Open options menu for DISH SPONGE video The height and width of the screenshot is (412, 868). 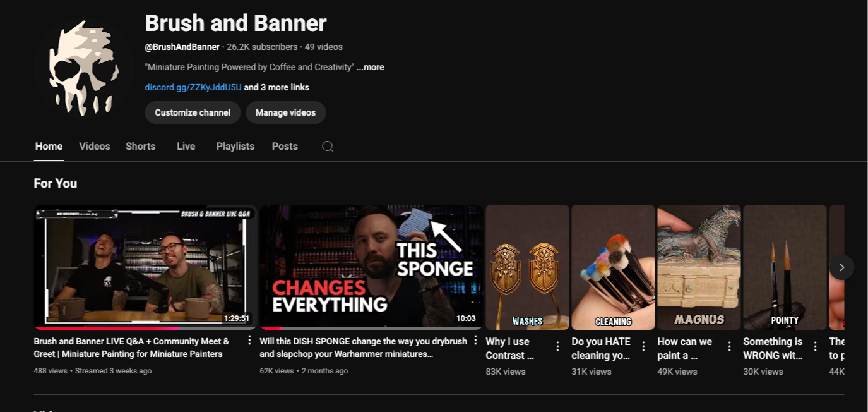click(x=475, y=341)
